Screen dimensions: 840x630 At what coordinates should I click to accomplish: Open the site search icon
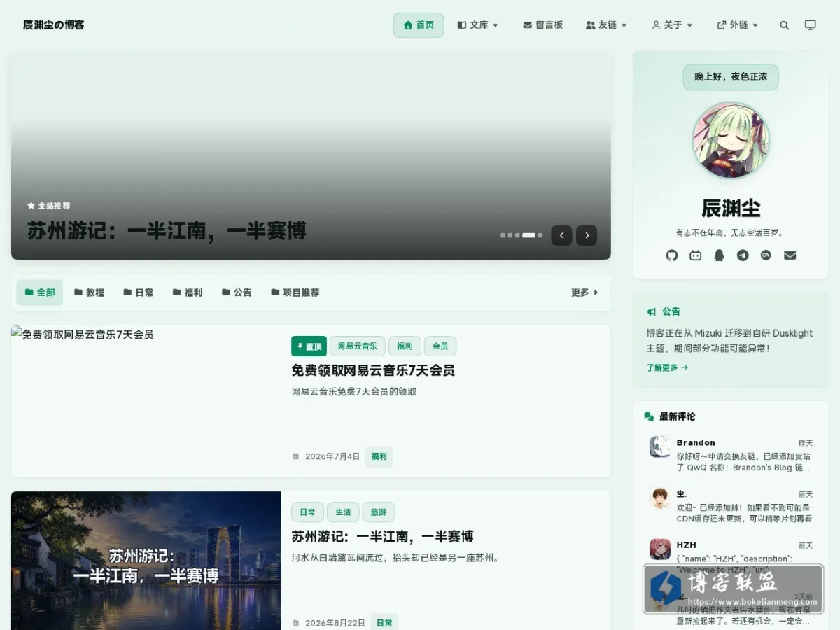[x=784, y=25]
